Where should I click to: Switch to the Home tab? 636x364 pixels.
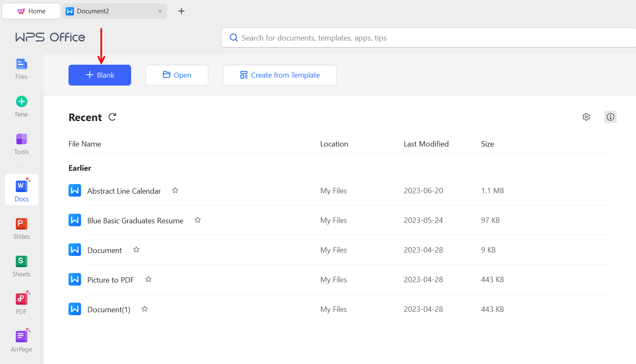(x=31, y=11)
